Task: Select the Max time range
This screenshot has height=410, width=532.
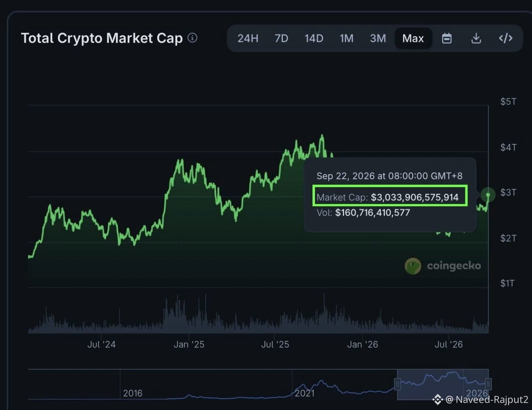Action: tap(413, 38)
